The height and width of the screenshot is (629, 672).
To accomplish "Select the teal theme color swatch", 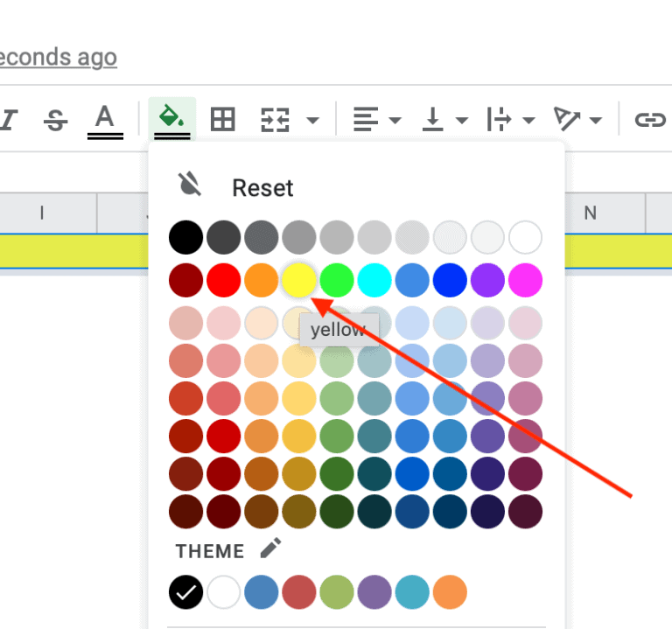I will click(412, 592).
